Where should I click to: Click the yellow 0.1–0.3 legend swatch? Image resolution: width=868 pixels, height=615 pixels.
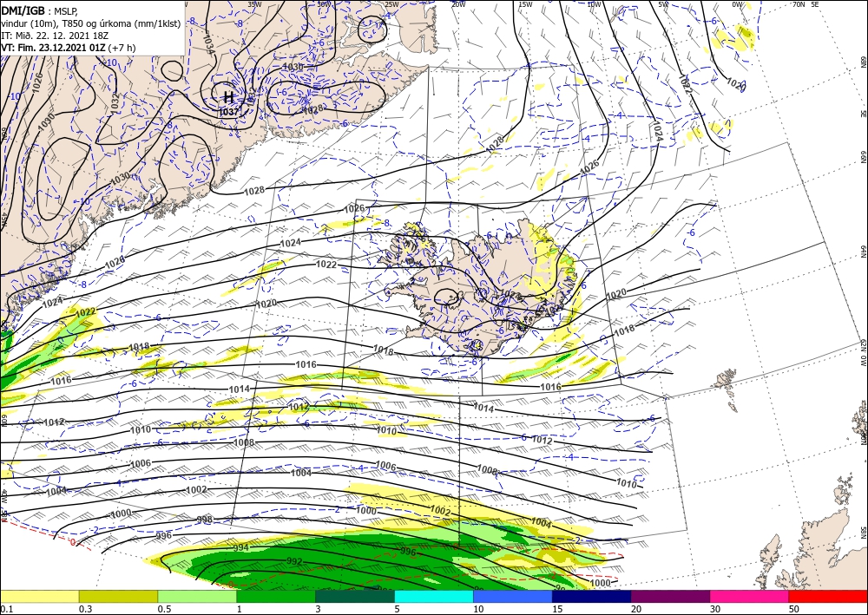pos(39,596)
